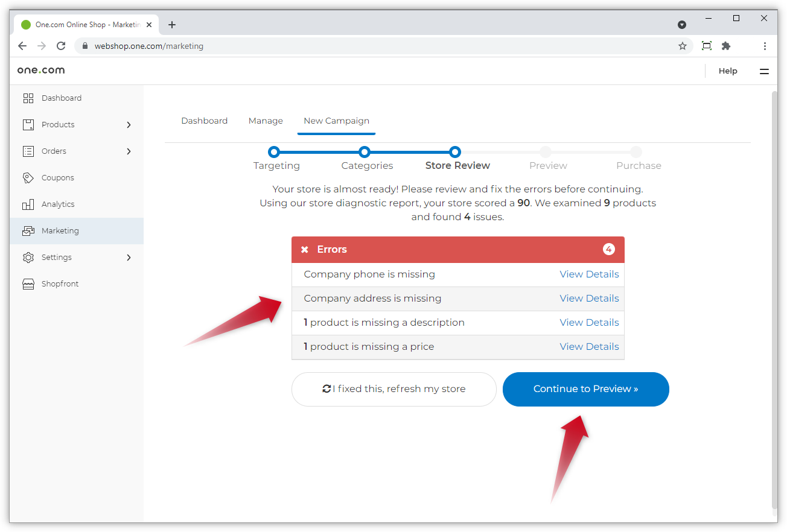The height and width of the screenshot is (532, 787).
Task: Switch to the Manage tab
Action: (x=266, y=121)
